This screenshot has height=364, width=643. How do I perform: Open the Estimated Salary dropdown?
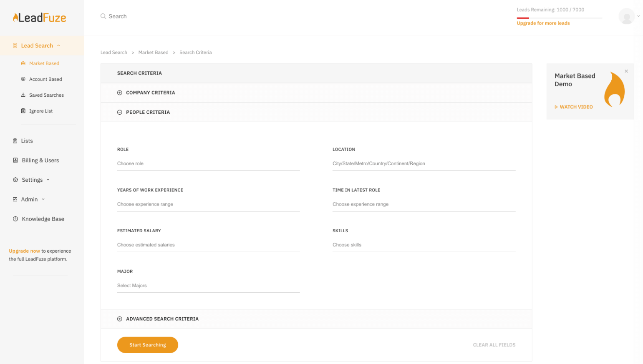(x=208, y=245)
